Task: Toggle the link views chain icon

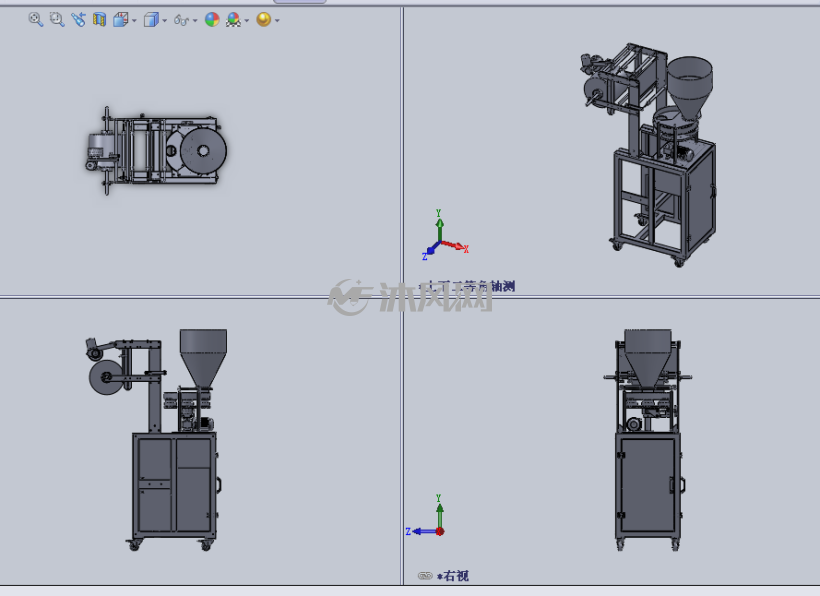Action: tap(425, 576)
